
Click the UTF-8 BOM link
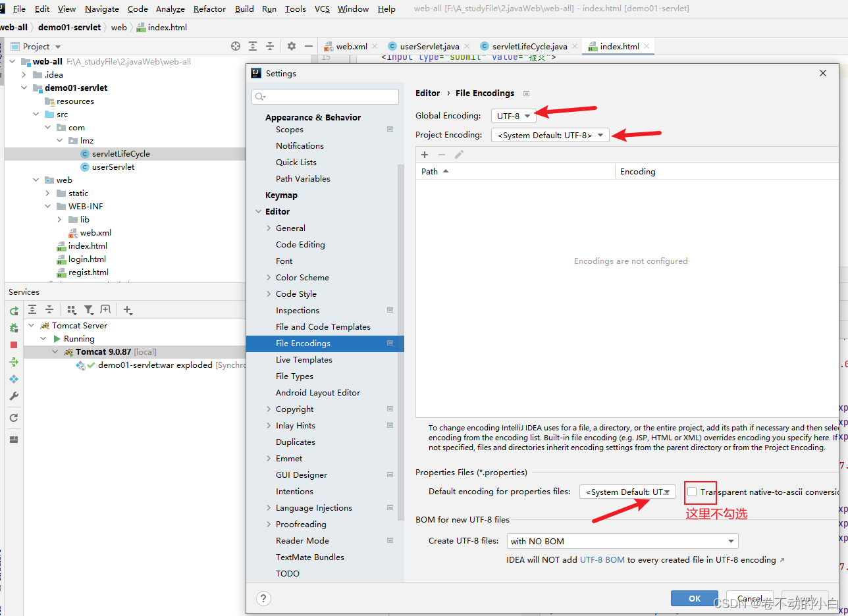[602, 559]
